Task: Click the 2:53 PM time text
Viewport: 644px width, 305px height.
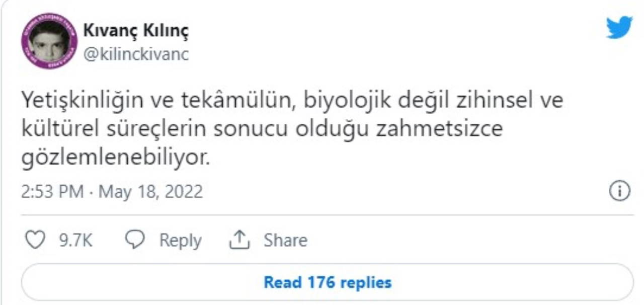Action: pyautogui.click(x=52, y=192)
